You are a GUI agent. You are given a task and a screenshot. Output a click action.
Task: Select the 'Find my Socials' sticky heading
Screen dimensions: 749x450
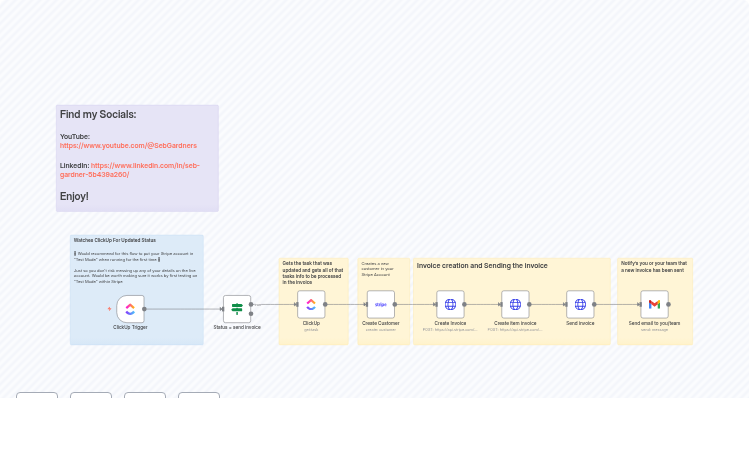click(x=98, y=115)
